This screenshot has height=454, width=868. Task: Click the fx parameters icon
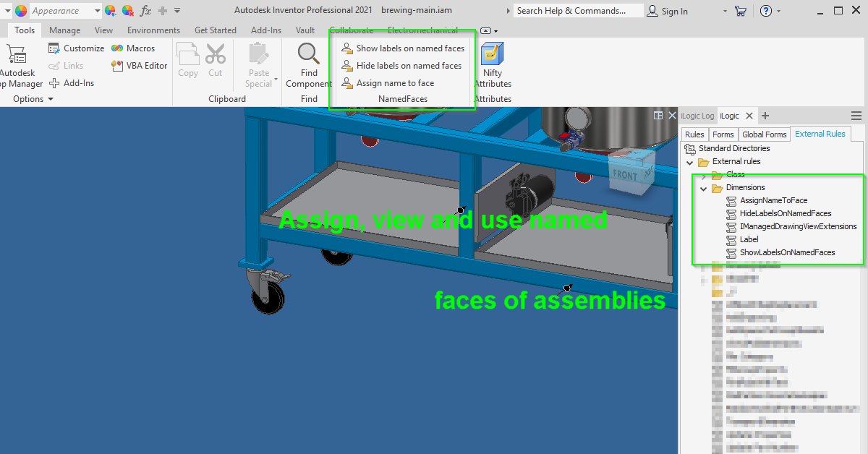click(145, 11)
